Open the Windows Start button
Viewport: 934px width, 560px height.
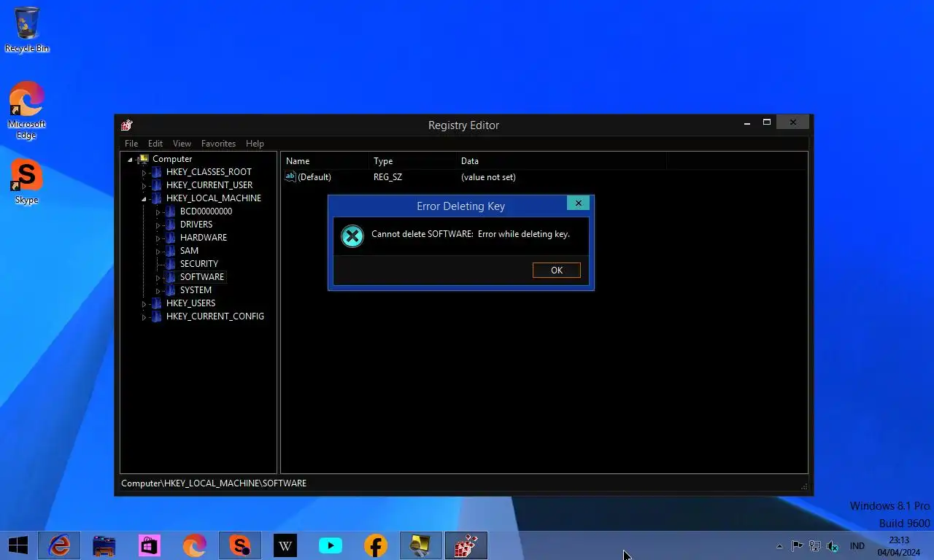(18, 545)
